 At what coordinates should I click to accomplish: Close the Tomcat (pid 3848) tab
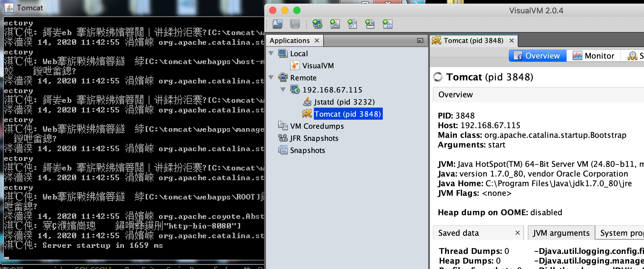tap(512, 41)
